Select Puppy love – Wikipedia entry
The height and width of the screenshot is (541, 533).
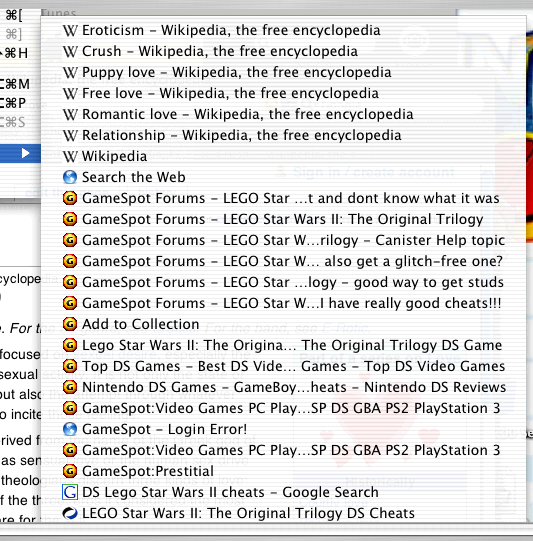(x=284, y=72)
